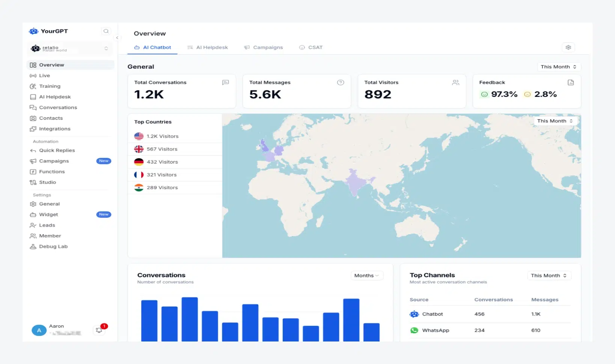Image resolution: width=615 pixels, height=364 pixels.
Task: Click the Member people icon
Action: point(33,236)
